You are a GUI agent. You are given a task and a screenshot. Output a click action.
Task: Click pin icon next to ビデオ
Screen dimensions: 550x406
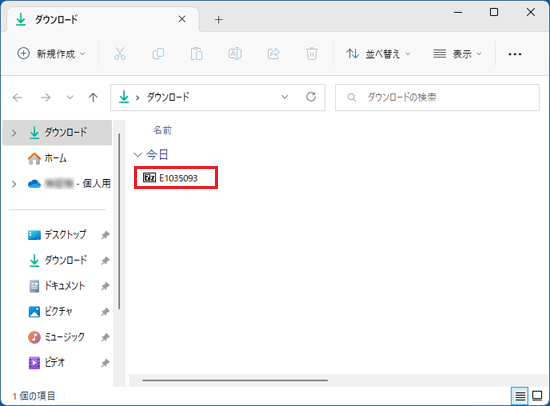[x=105, y=363]
